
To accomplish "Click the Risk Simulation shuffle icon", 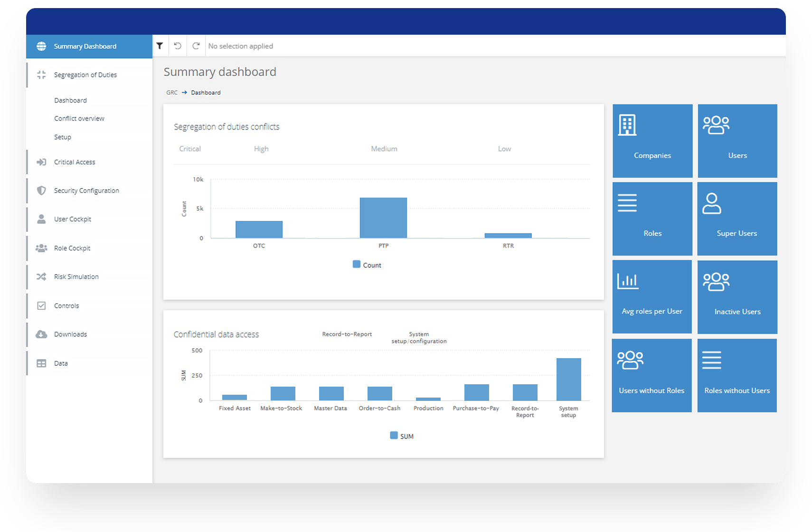I will point(41,276).
